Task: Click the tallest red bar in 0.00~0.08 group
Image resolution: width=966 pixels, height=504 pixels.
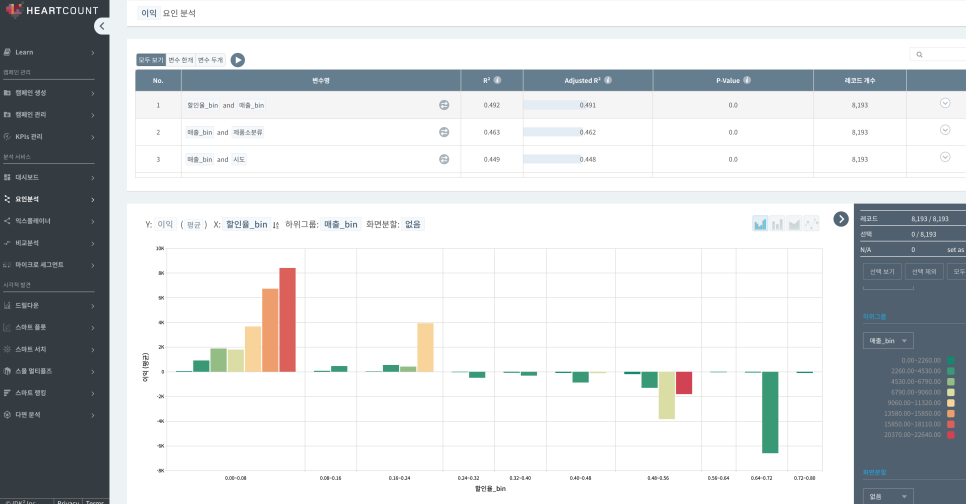Action: (287, 320)
